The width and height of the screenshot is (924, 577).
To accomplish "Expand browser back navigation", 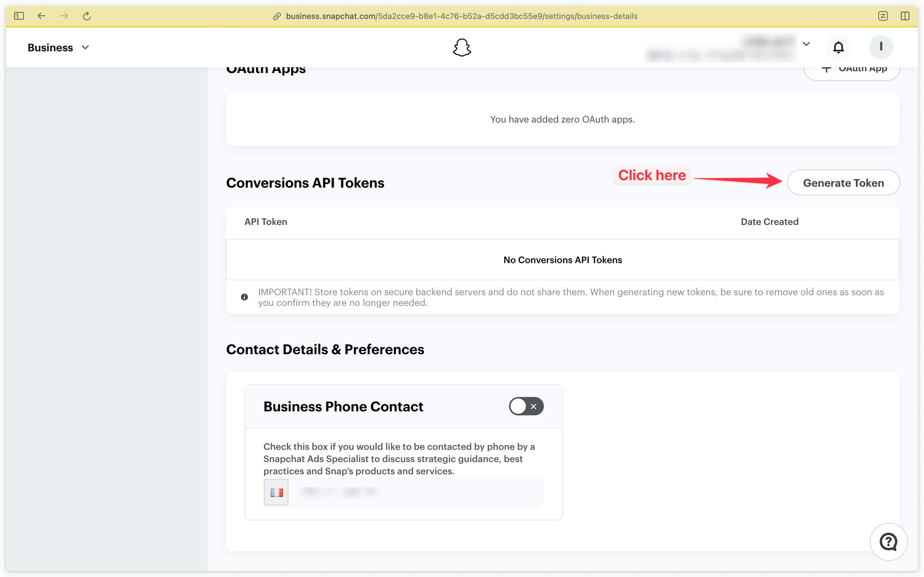I will pyautogui.click(x=41, y=15).
